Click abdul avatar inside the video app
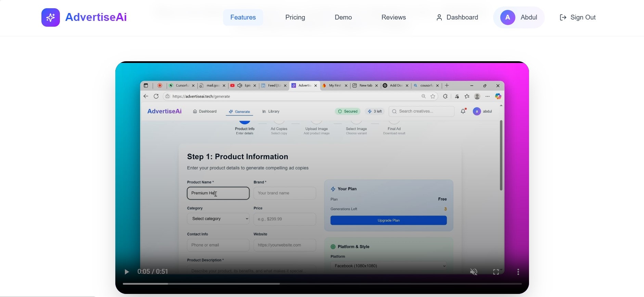The width and height of the screenshot is (644, 297). pos(477,112)
